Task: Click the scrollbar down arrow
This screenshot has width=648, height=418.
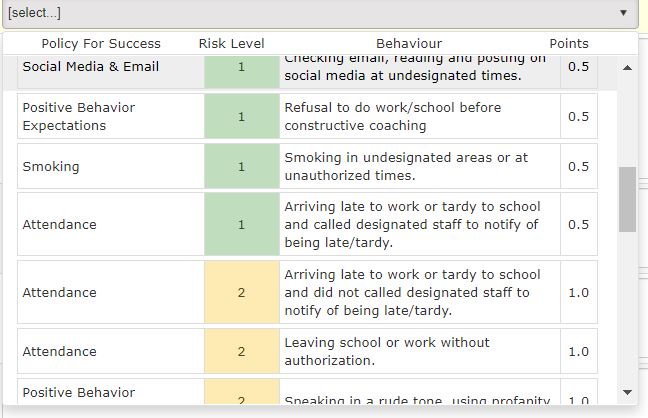Action: pos(627,392)
